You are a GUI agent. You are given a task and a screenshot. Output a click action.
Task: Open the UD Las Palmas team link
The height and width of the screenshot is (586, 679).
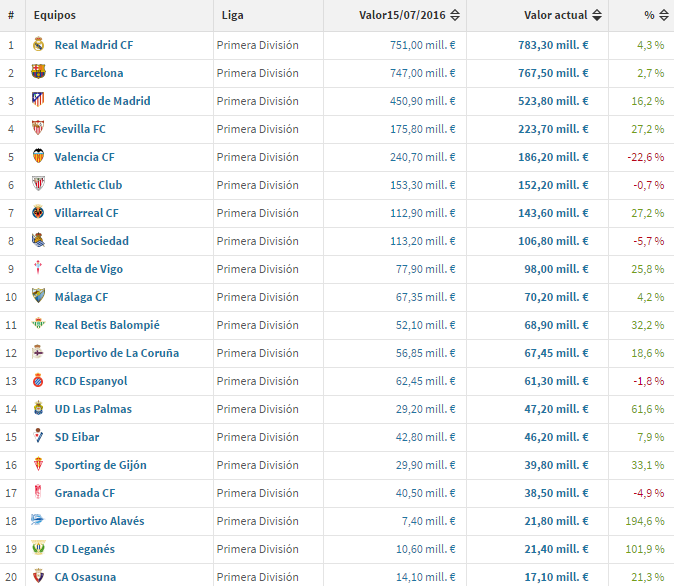point(93,409)
